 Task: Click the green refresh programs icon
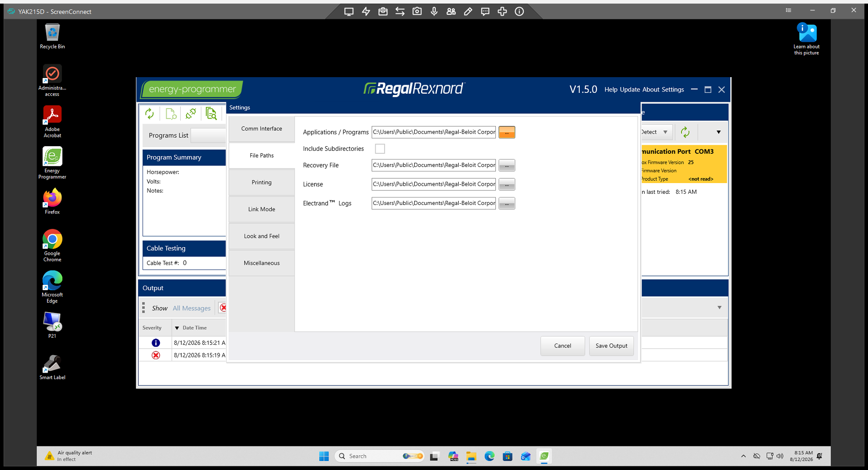coord(149,114)
